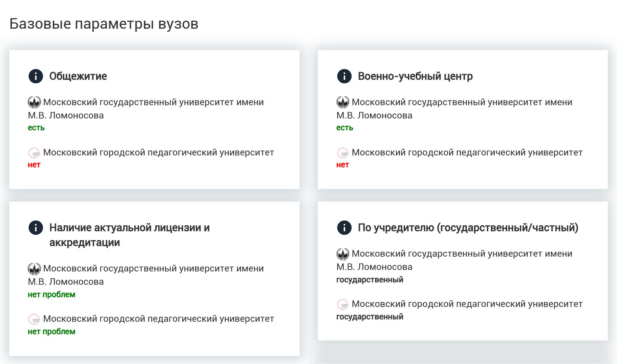617x364 pixels.
Task: Open Московский городской педагогический link in Военно-учебный центр
Action: [467, 152]
